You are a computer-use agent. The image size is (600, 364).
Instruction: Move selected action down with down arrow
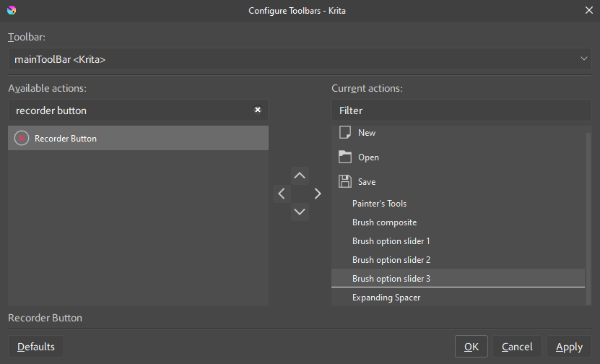click(300, 212)
